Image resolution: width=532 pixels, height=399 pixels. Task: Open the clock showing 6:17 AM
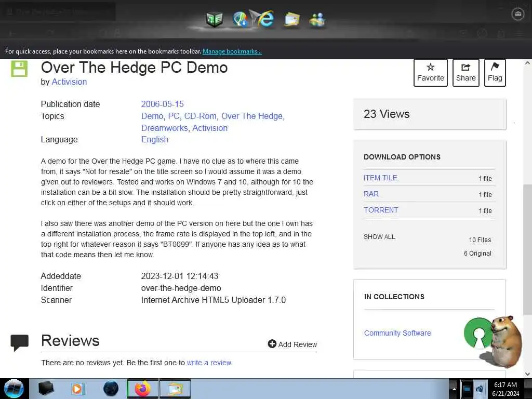pyautogui.click(x=506, y=389)
